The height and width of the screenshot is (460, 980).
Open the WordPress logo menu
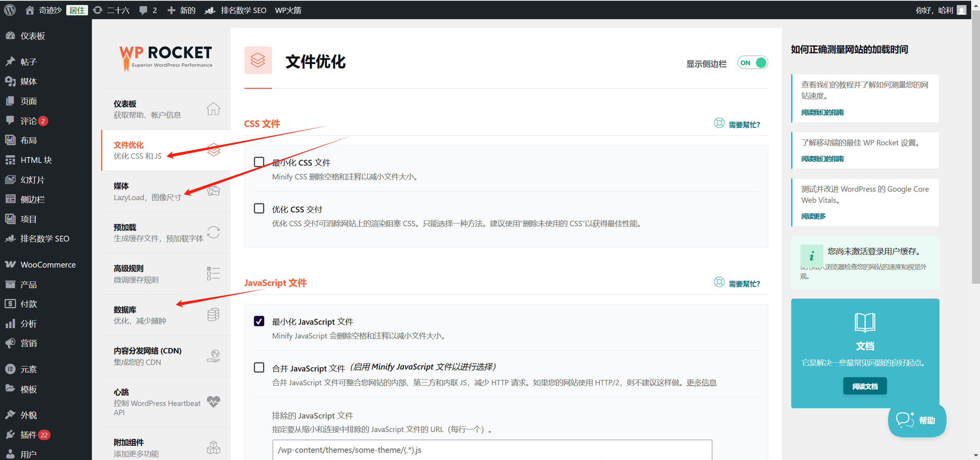(x=9, y=10)
